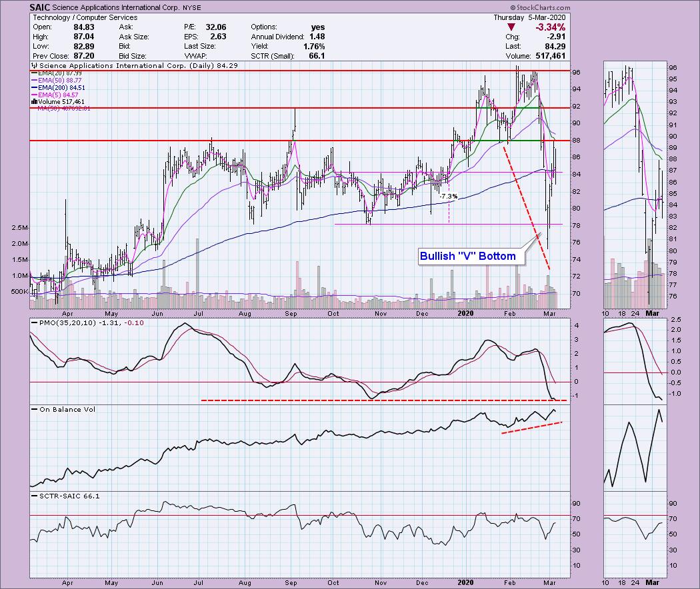Image resolution: width=700 pixels, height=589 pixels.
Task: Click the 2.5M volume scale label
Action: click(19, 228)
